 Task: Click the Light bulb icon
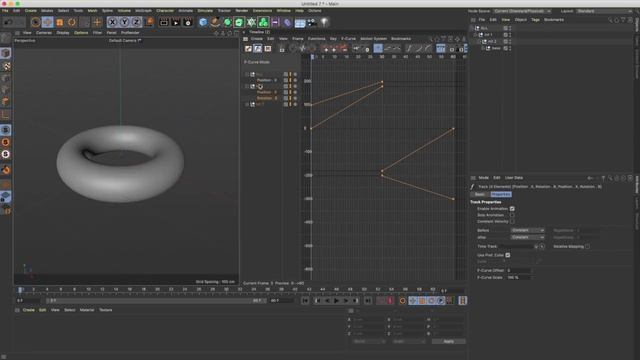324,22
